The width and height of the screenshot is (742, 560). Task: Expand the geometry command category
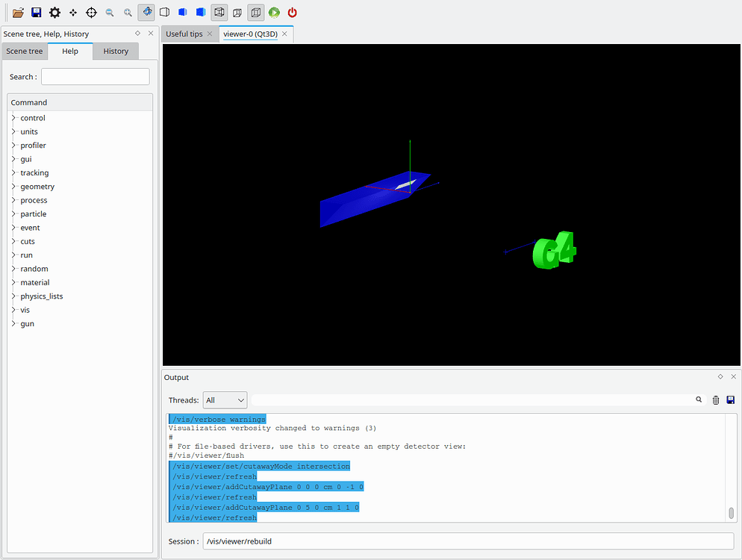[37, 186]
